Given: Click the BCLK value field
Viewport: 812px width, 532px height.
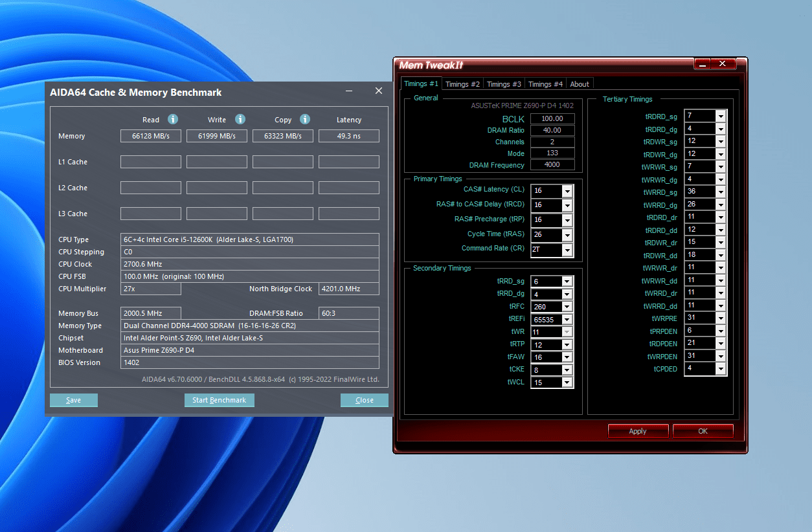Looking at the screenshot, I should (x=552, y=118).
